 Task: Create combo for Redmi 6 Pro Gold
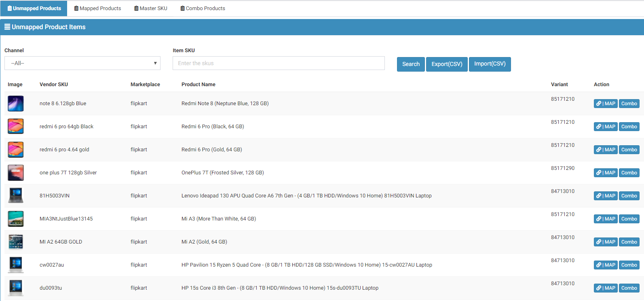pos(629,150)
